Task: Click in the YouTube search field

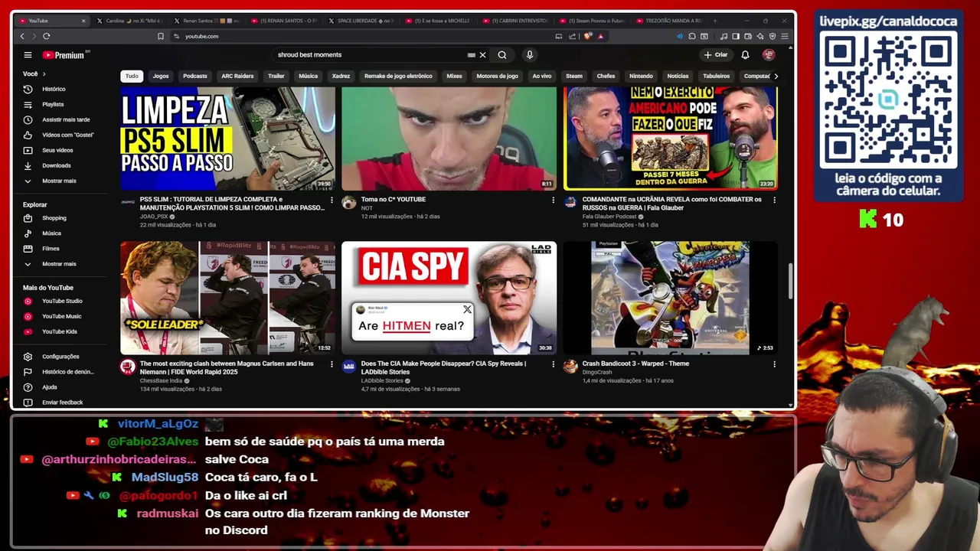Action: [x=371, y=55]
